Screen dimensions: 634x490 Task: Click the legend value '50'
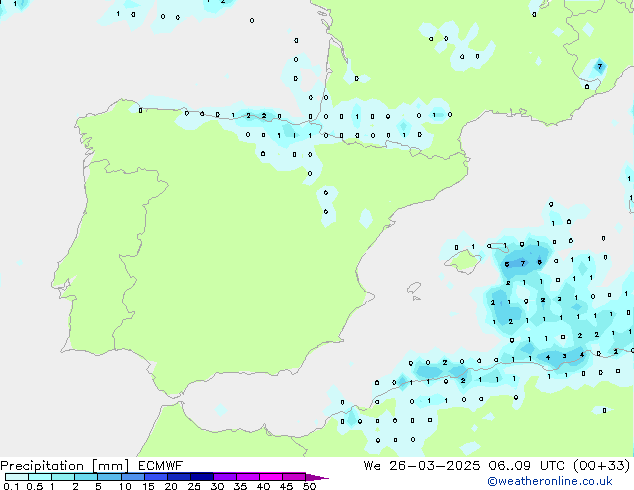point(309,486)
